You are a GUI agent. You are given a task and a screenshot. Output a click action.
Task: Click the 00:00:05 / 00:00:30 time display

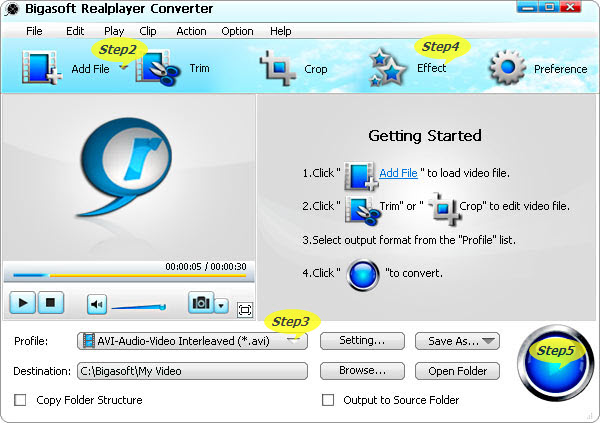tap(206, 266)
